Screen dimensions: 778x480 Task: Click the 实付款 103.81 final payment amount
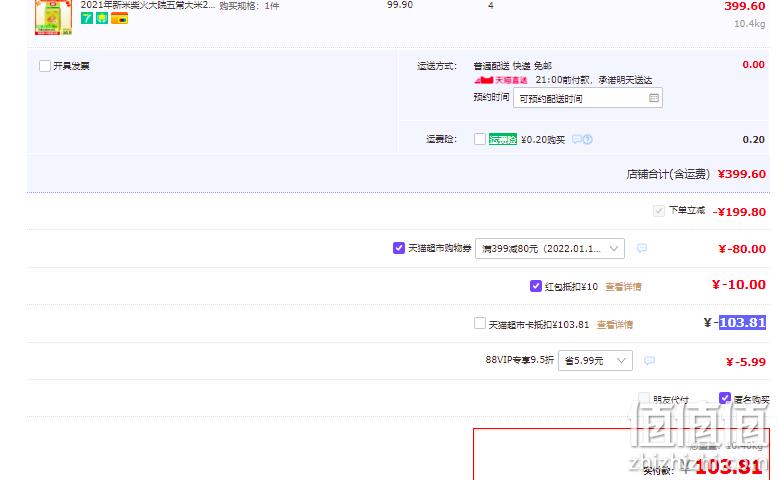pos(728,467)
